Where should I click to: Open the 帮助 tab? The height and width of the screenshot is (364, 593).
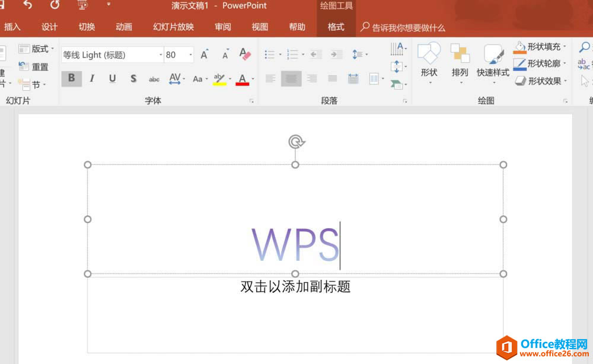297,27
